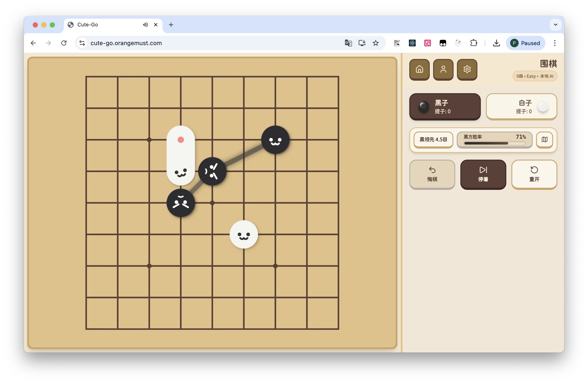Show the territory map icon
Screen dimensions: 588x384
coord(544,140)
